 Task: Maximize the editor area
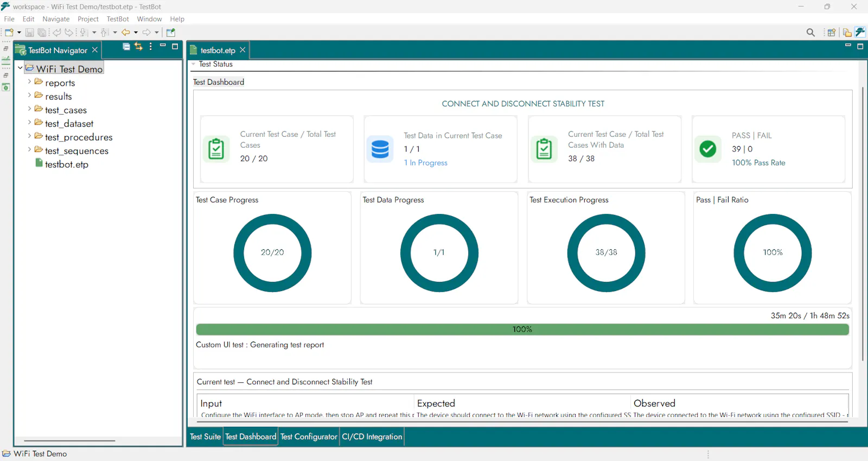(860, 47)
